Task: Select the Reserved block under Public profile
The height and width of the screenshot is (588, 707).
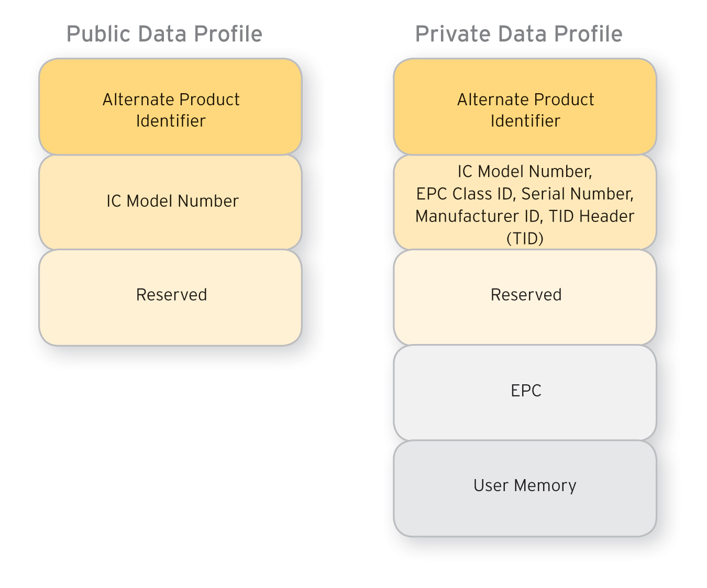Action: [171, 297]
